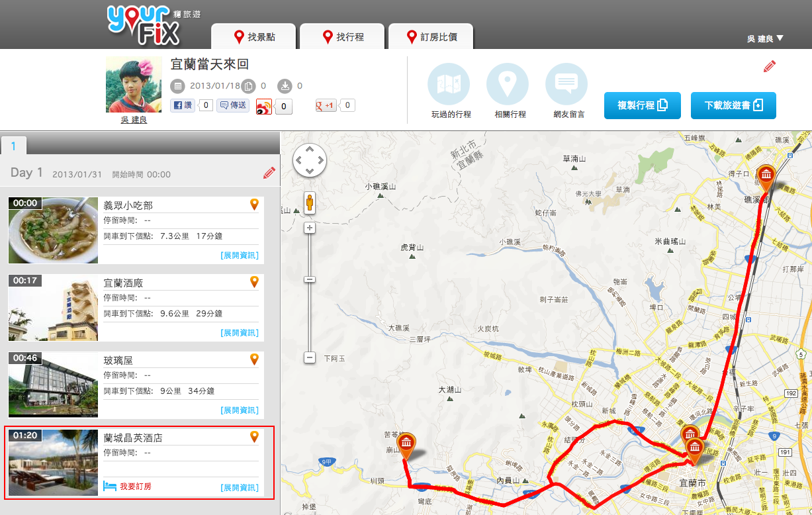Screen dimensions: 812x515
Task: Click the 我要訂房 booking link
Action: click(x=128, y=487)
